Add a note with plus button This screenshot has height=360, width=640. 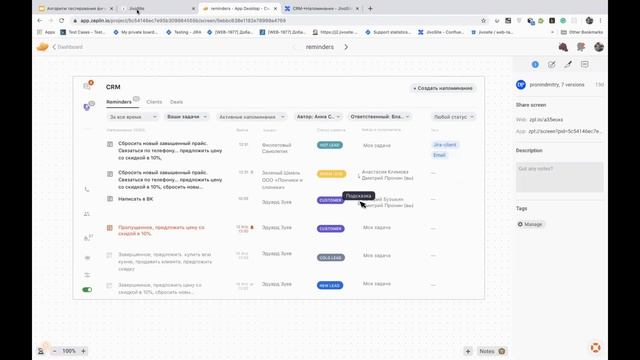point(468,351)
